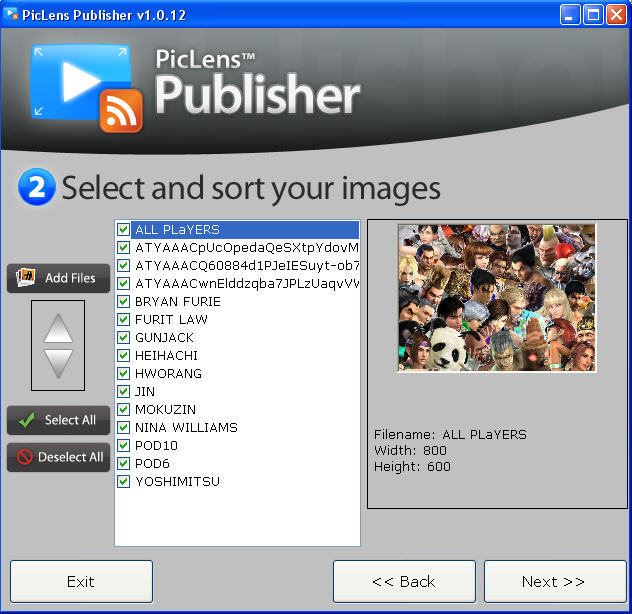This screenshot has width=632, height=614.
Task: Go back with the << Back button
Action: pos(404,581)
